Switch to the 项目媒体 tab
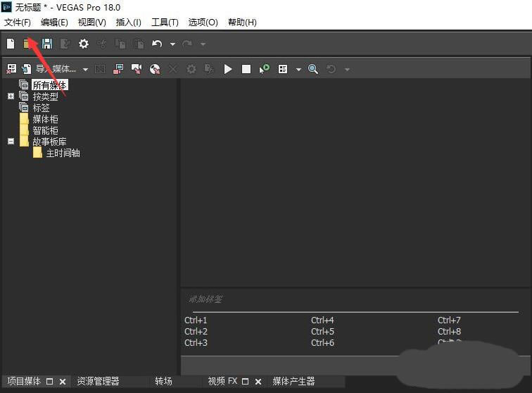The image size is (532, 393). (24, 382)
